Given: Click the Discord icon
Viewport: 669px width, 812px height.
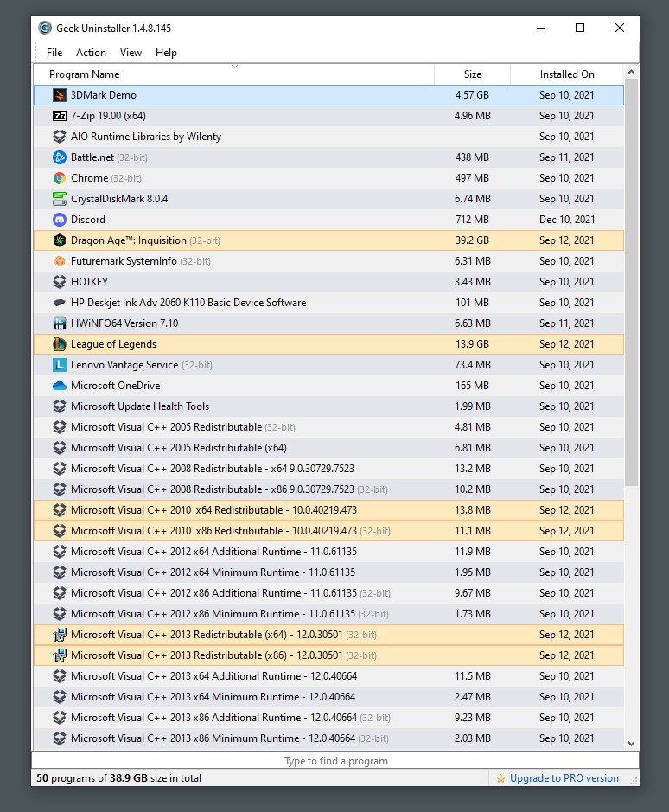Looking at the screenshot, I should tap(60, 220).
